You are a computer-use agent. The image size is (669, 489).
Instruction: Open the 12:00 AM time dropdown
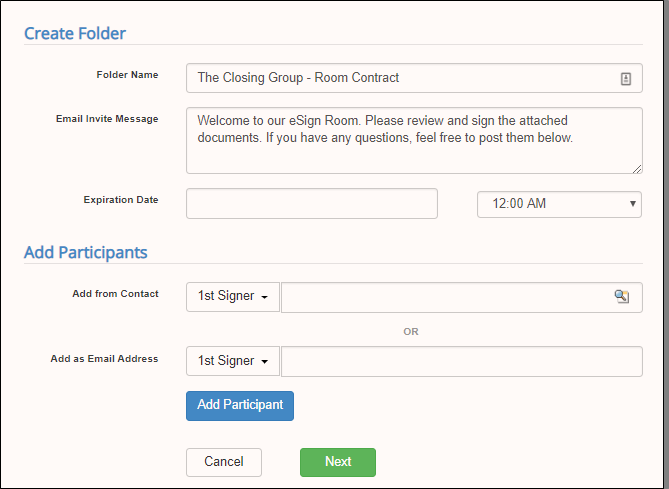click(x=559, y=204)
